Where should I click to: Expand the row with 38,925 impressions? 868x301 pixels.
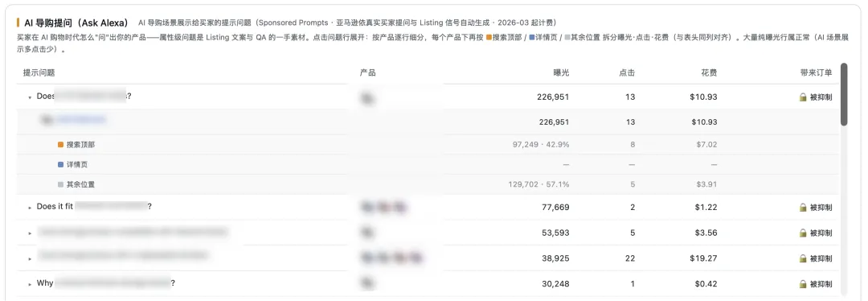[30, 259]
